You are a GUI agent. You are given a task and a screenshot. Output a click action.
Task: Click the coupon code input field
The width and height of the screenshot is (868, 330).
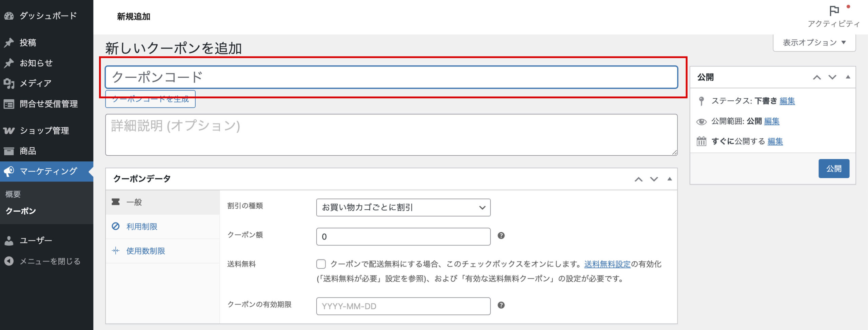(x=391, y=77)
